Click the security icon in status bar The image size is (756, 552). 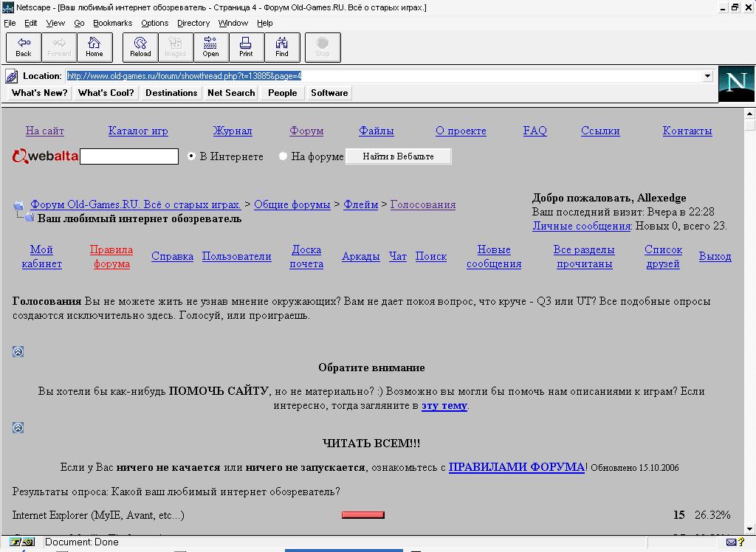pyautogui.click(x=21, y=542)
